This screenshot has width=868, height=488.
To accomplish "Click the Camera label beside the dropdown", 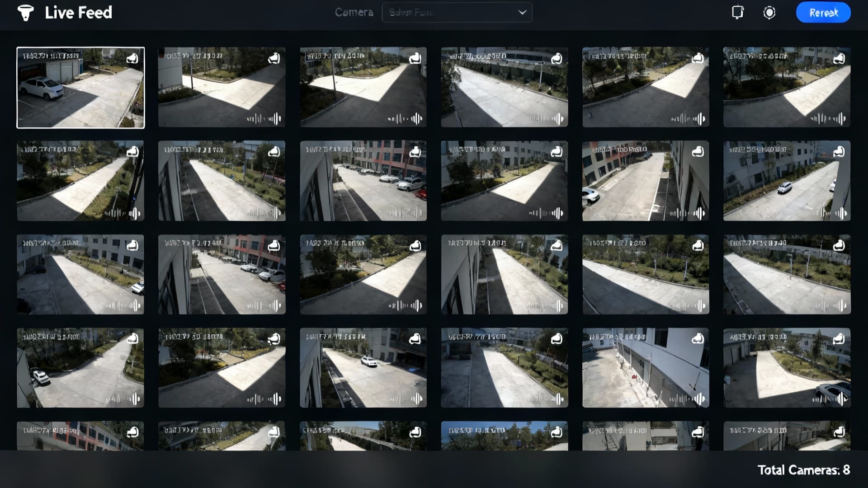I will pyautogui.click(x=354, y=13).
